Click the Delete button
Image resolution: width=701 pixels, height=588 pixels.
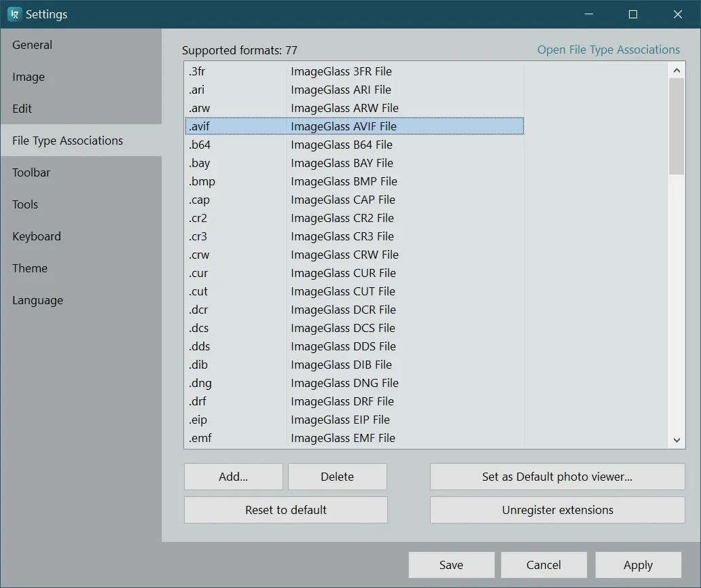click(338, 477)
